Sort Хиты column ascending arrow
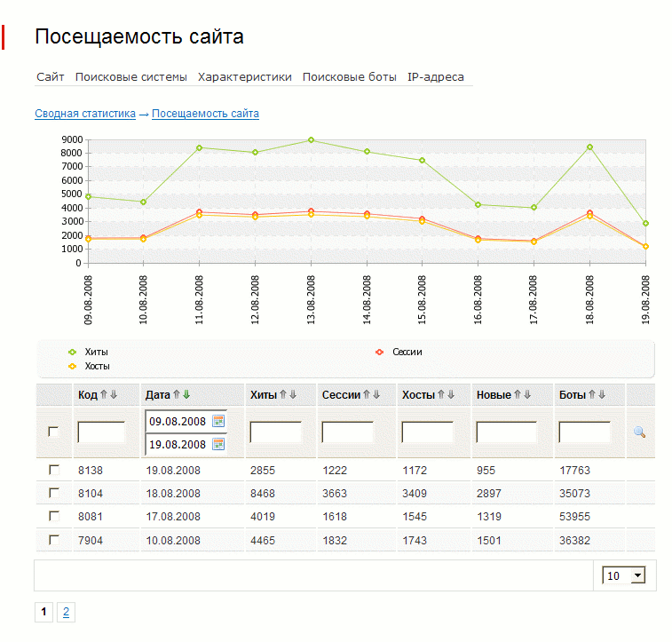This screenshot has height=642, width=672. (283, 395)
